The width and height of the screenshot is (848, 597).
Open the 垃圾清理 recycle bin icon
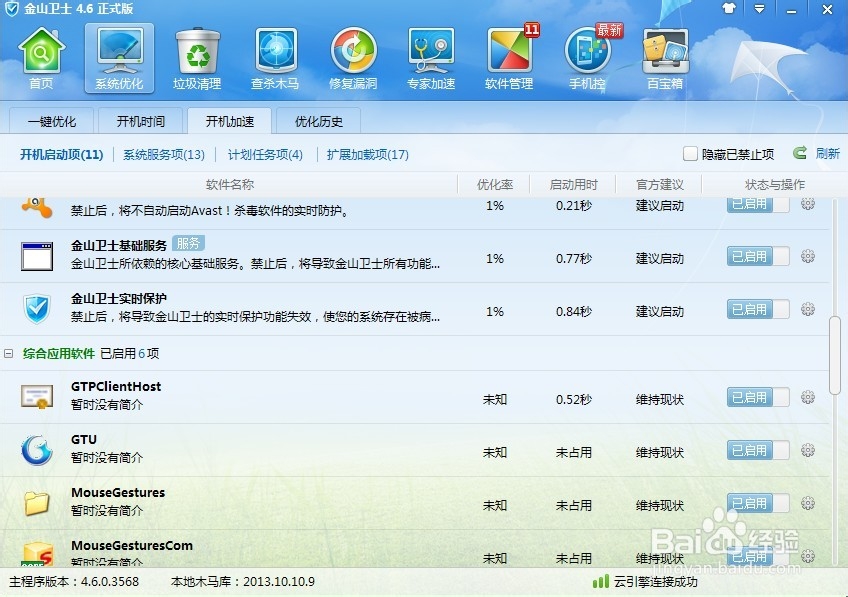click(x=197, y=58)
